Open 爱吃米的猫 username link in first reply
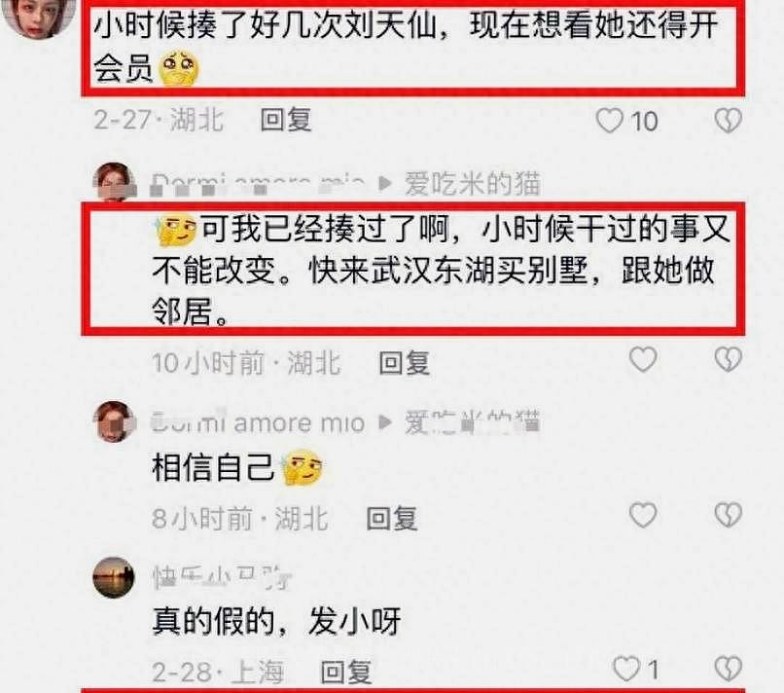The height and width of the screenshot is (693, 784). 473,183
